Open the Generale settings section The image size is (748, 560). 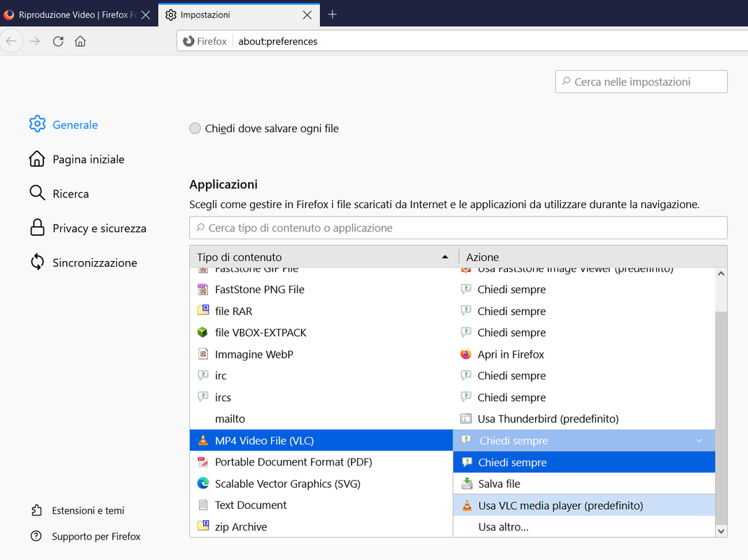64,125
